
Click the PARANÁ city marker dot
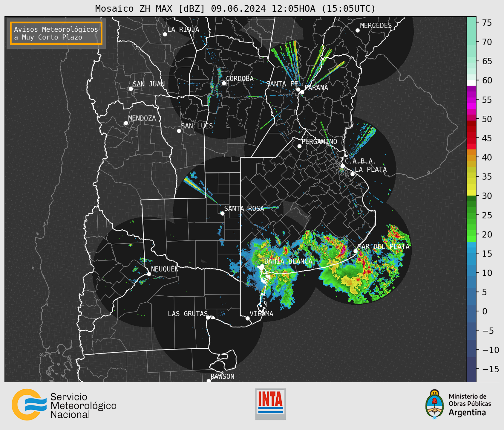point(302,92)
